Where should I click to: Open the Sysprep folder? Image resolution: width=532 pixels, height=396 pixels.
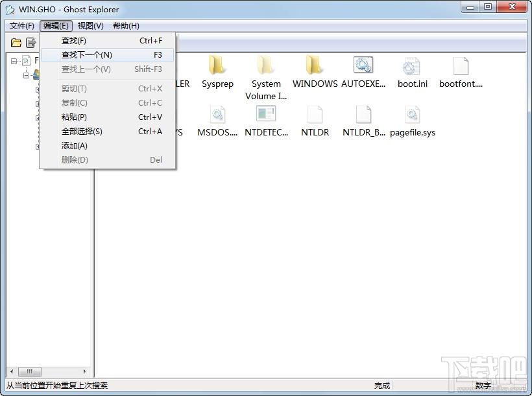pyautogui.click(x=217, y=65)
